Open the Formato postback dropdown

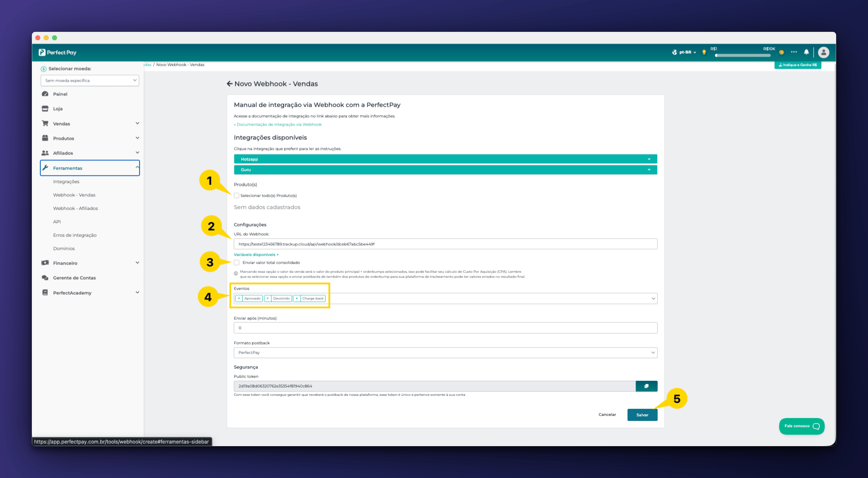(x=445, y=353)
